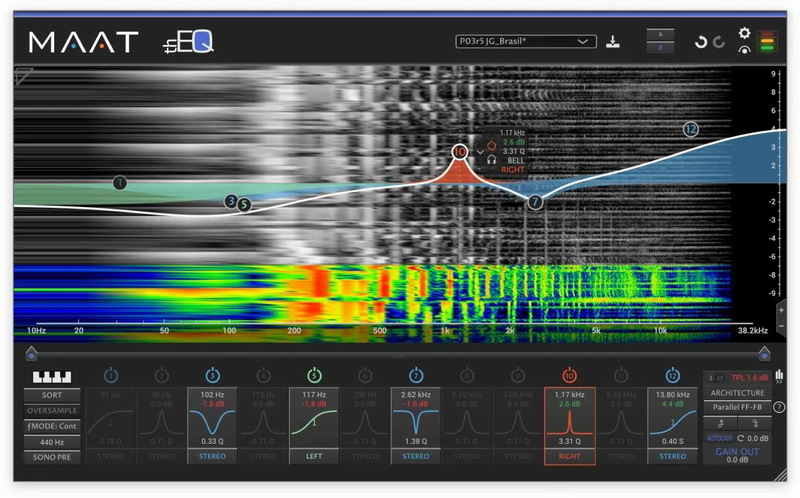Switch to the A comparison slot
The width and height of the screenshot is (800, 498).
[x=661, y=34]
